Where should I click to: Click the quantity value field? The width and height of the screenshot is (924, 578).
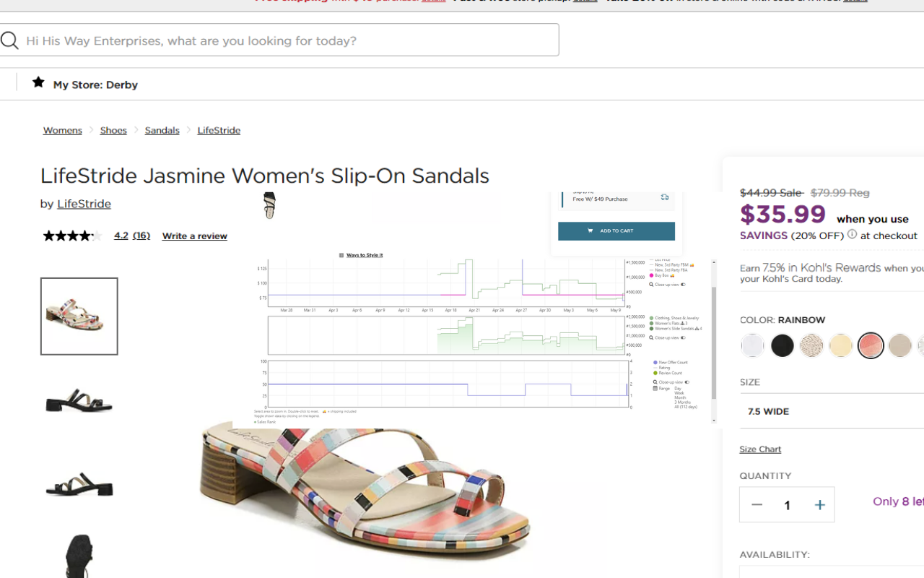click(x=787, y=505)
